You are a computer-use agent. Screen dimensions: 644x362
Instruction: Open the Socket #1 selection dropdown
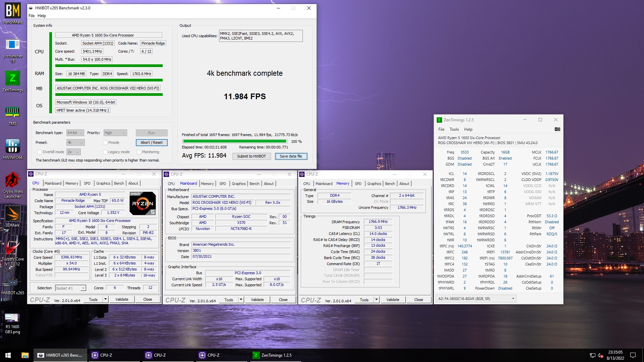point(70,288)
